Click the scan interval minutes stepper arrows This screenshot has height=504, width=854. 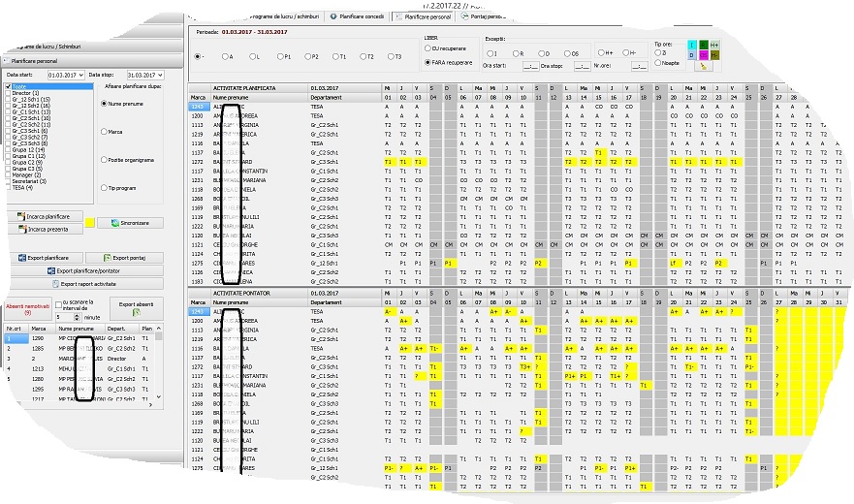click(77, 317)
